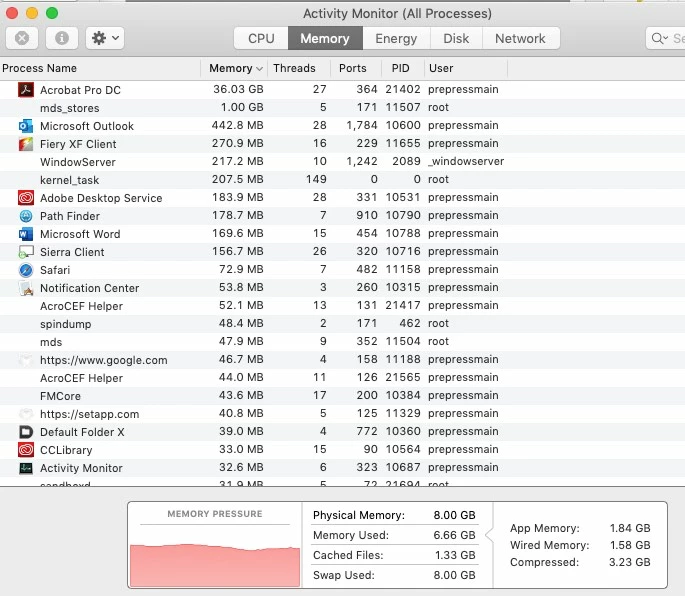The width and height of the screenshot is (685, 596).
Task: Select AcroCEF Helper with 44.0 MB
Action: coord(342,378)
